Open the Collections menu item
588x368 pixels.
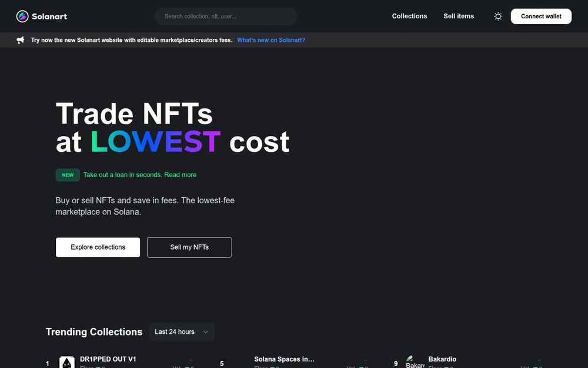[409, 16]
